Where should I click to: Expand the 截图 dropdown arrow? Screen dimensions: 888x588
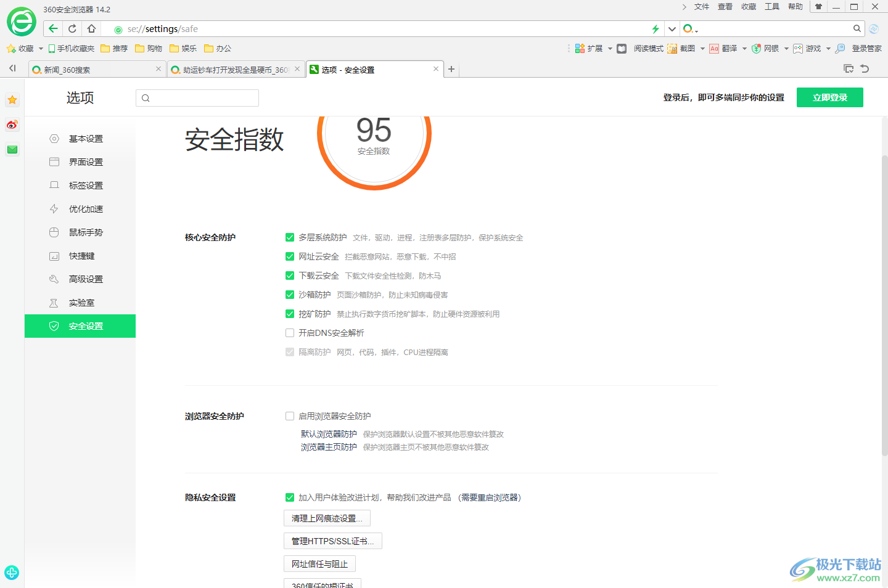(x=702, y=49)
